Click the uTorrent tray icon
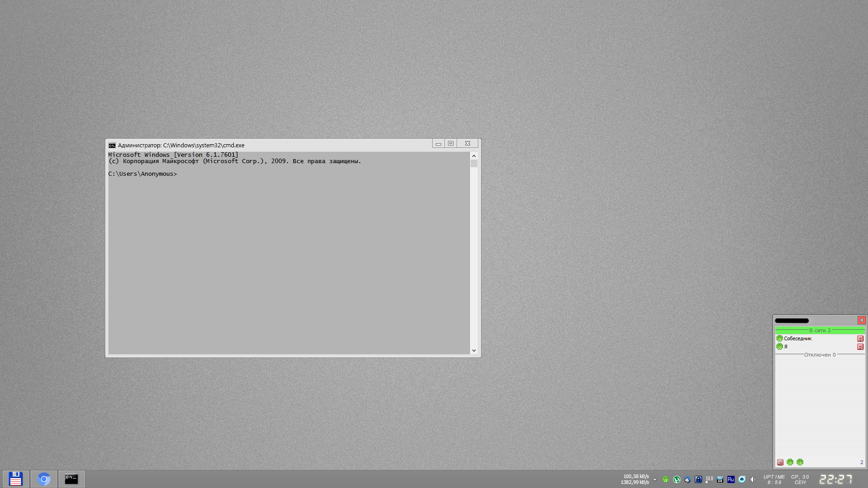Screen dimensions: 868x488 pyautogui.click(x=677, y=479)
